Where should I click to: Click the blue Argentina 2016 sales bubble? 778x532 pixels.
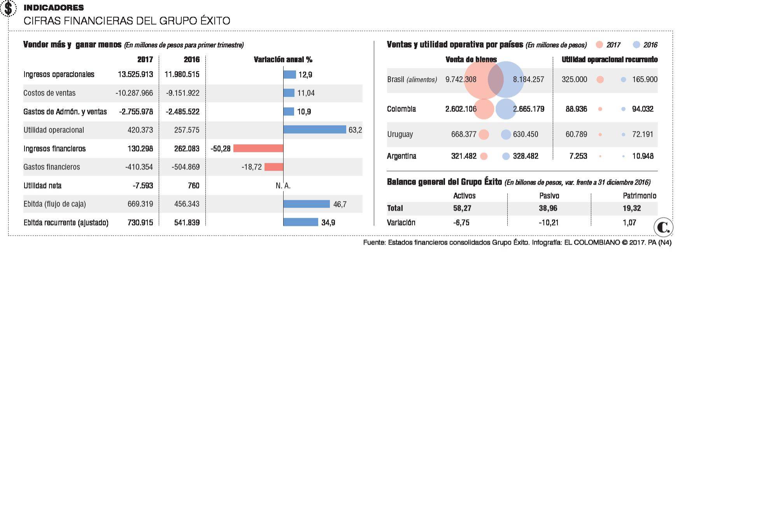pyautogui.click(x=506, y=156)
